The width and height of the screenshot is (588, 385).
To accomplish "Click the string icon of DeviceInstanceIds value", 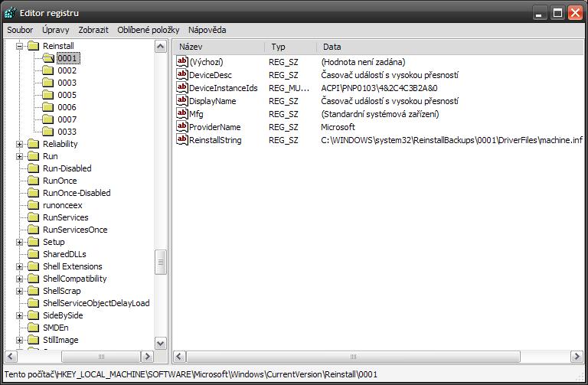I will point(182,87).
